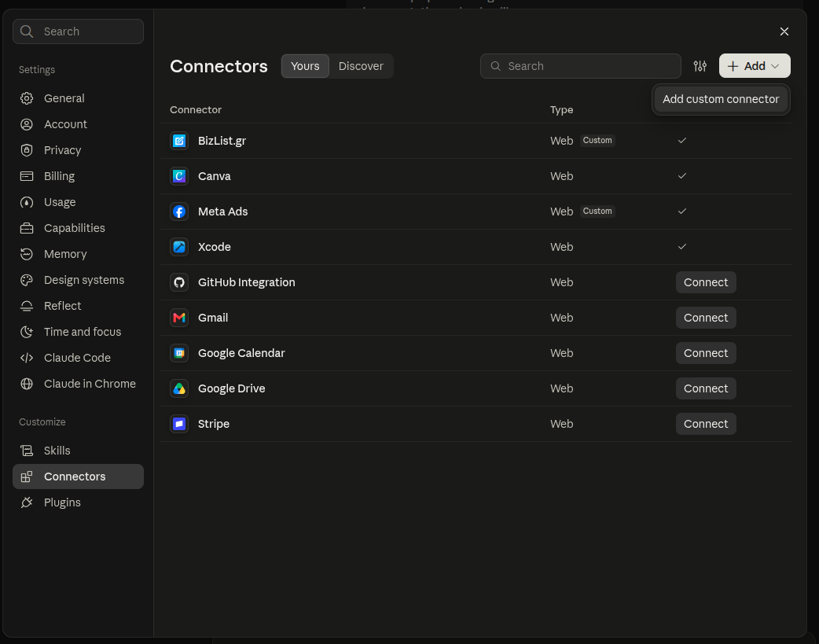The height and width of the screenshot is (644, 819).
Task: Open the Reflect section
Action: [x=79, y=306]
